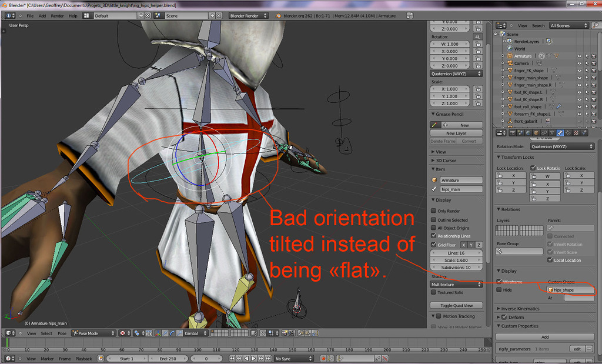Open the Object Constraints properties tab
Viewport: 602px width, 364px height.
[x=544, y=133]
